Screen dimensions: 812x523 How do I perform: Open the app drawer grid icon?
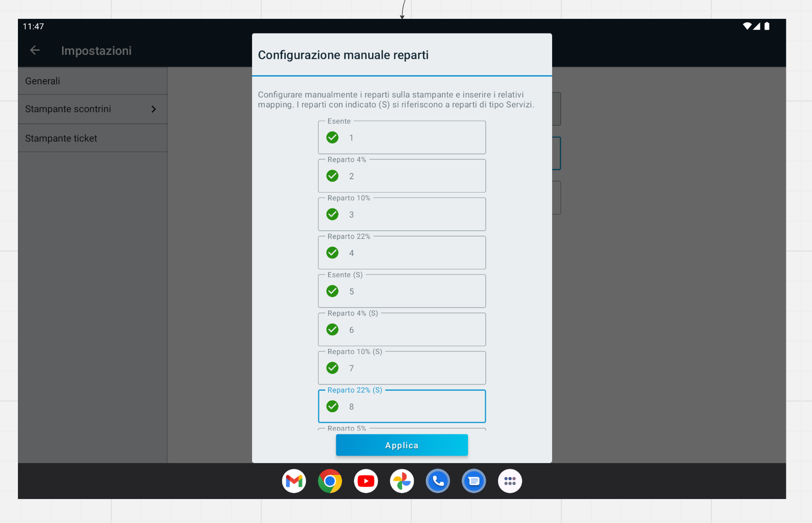(x=510, y=481)
